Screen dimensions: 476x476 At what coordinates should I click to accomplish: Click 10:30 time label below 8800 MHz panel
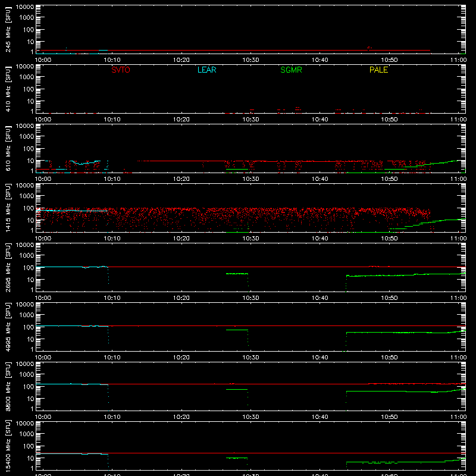pos(250,417)
